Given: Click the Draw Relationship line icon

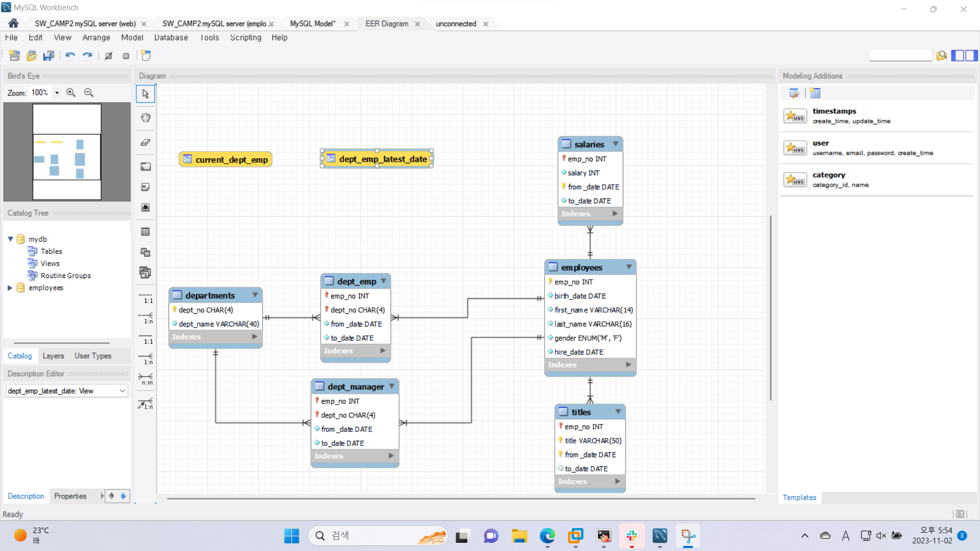Looking at the screenshot, I should (145, 405).
